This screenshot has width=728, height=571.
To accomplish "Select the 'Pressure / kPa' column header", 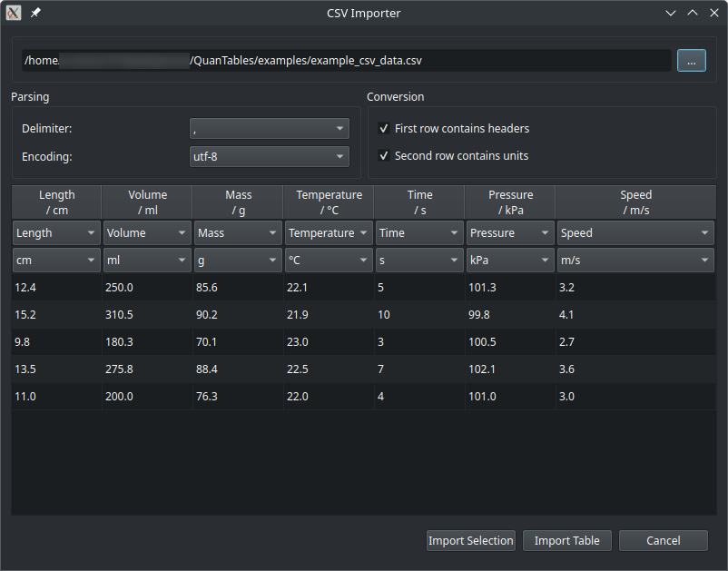I will pyautogui.click(x=510, y=201).
